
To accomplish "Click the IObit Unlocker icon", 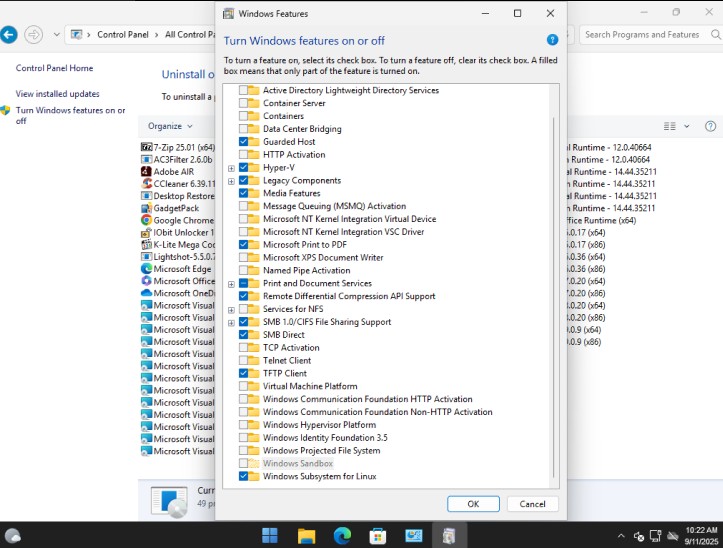I will point(146,232).
